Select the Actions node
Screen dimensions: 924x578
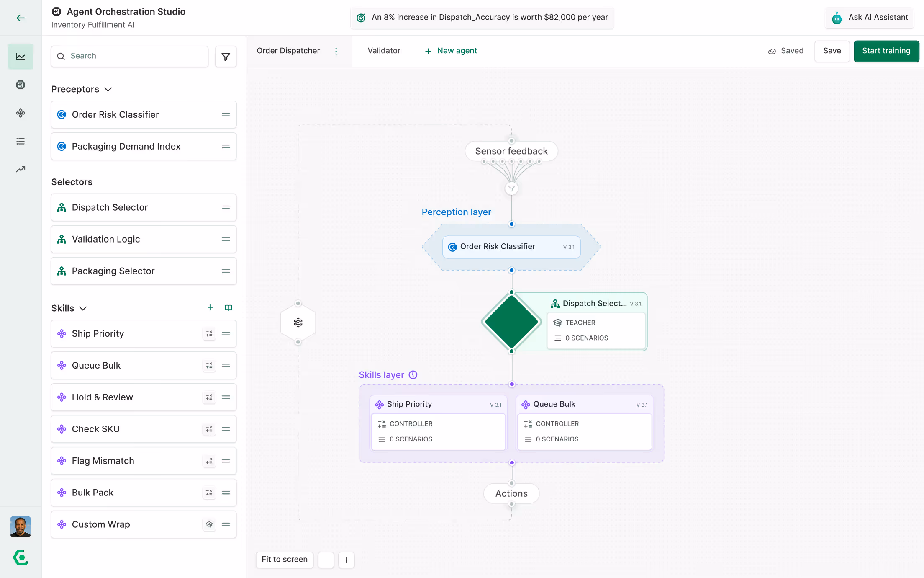click(x=511, y=493)
